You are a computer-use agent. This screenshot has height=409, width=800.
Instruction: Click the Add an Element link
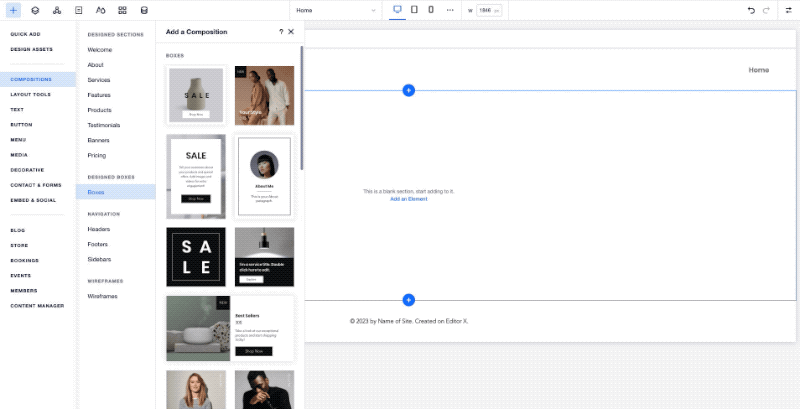[x=409, y=199]
